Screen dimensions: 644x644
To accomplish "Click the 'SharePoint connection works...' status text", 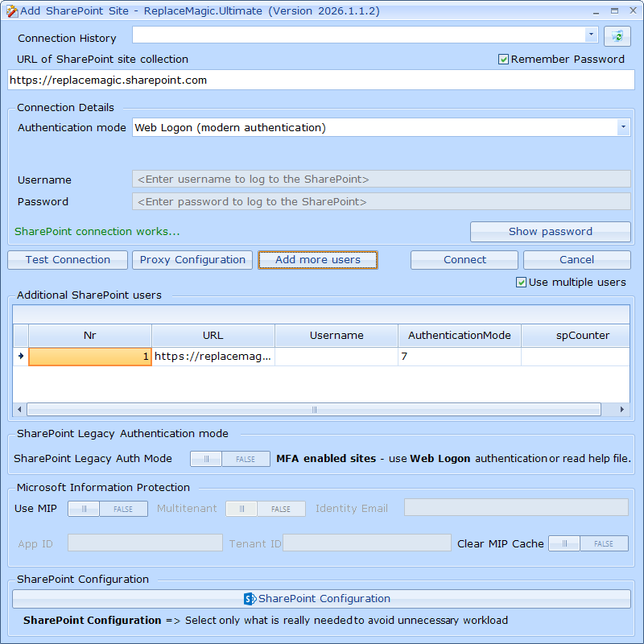I will [x=97, y=232].
